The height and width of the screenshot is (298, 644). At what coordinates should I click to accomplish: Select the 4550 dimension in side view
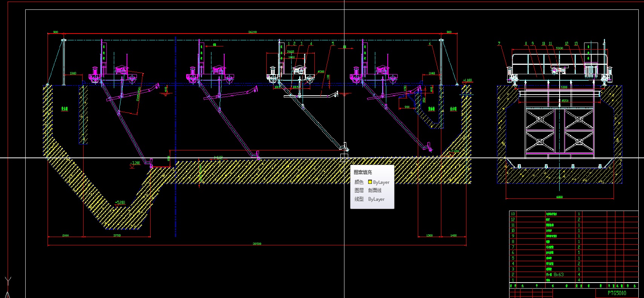[565, 101]
